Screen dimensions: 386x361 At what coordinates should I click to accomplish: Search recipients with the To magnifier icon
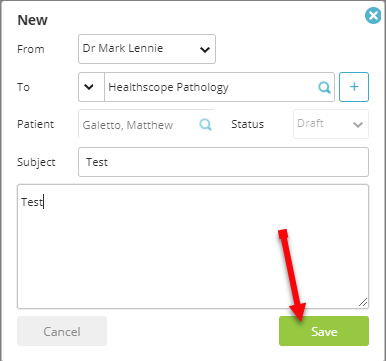(x=324, y=87)
